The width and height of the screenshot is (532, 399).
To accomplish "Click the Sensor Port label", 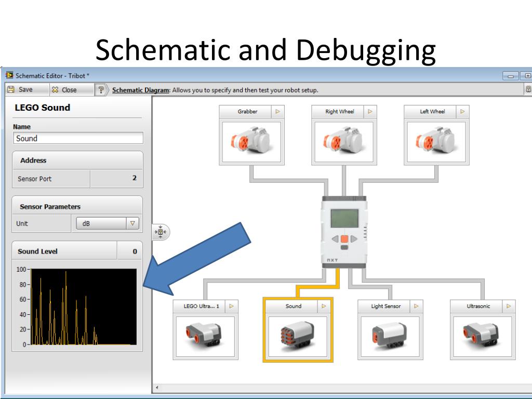I will pos(35,179).
